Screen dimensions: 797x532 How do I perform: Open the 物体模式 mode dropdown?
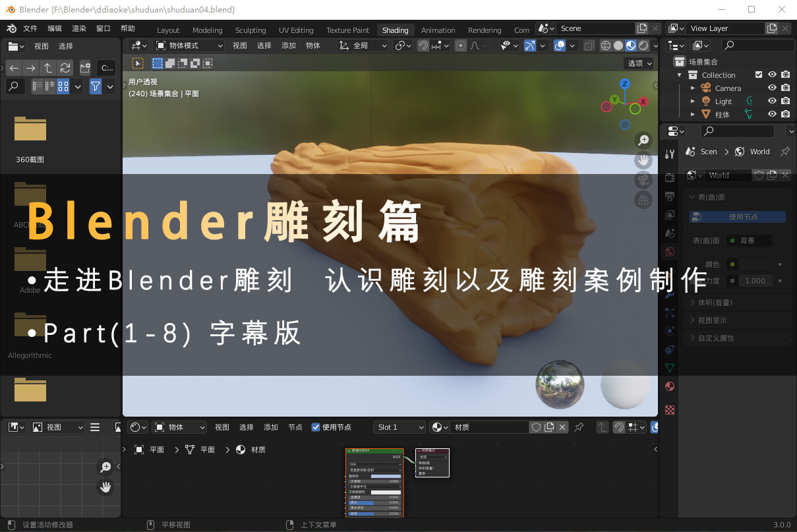coord(189,45)
